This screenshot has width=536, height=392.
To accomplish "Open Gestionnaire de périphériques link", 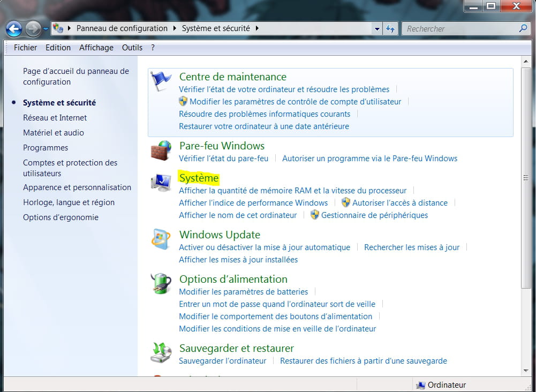I will 374,215.
